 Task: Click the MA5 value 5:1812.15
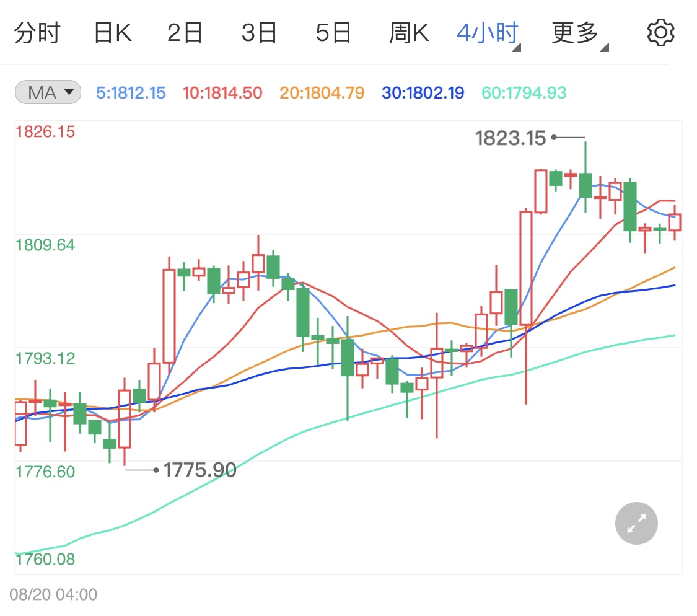(131, 93)
